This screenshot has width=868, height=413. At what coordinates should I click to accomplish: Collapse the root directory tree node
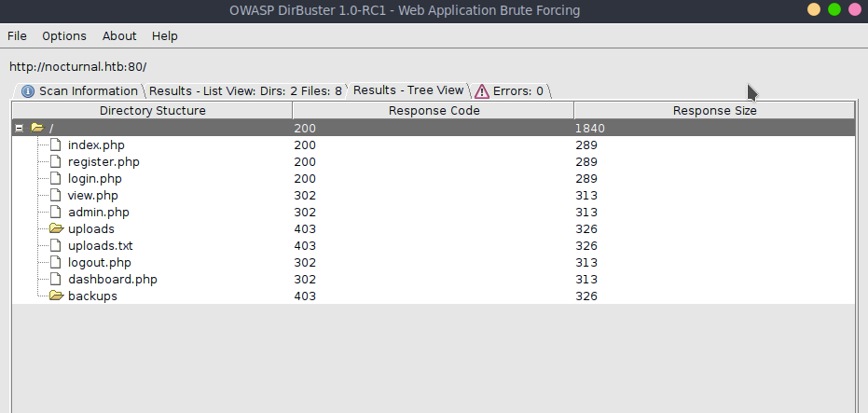[20, 128]
